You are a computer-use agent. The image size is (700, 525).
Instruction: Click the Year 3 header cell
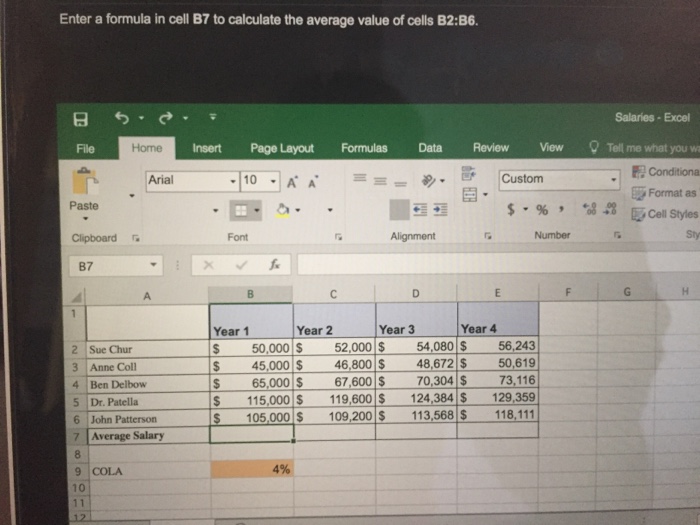[x=417, y=321]
